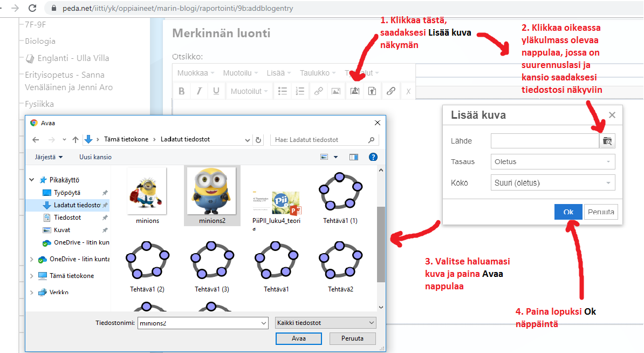Go up one folder level in the file dialog
644x353 pixels.
(x=76, y=140)
